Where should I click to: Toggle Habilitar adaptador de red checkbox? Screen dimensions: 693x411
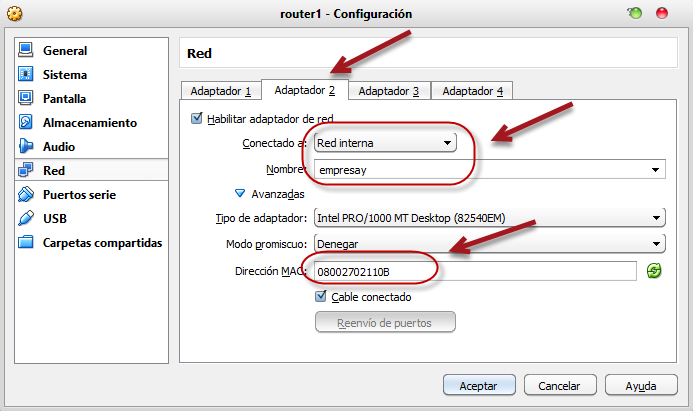196,119
